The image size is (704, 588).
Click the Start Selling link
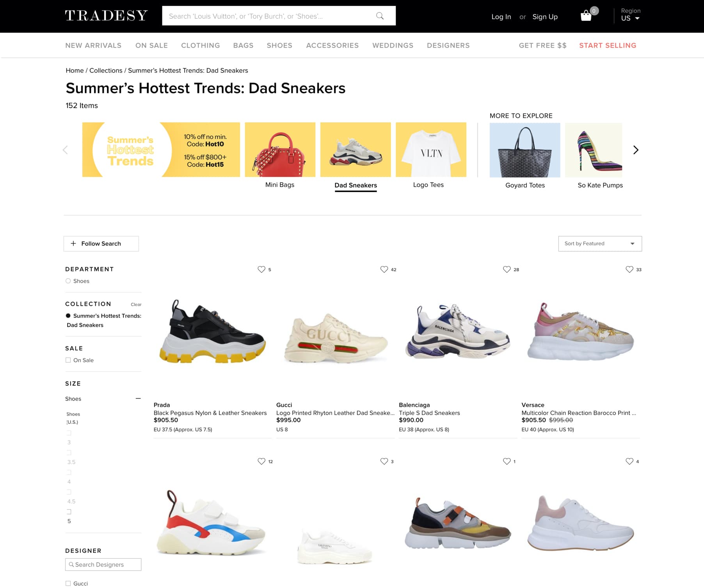[x=608, y=45]
